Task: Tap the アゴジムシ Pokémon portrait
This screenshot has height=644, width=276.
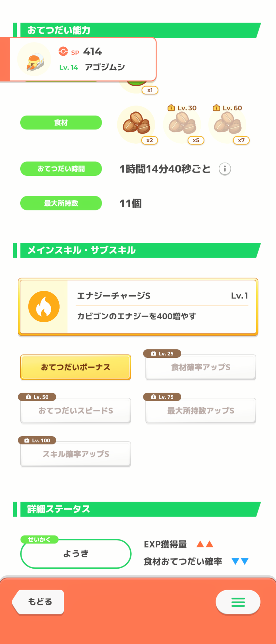Action: (34, 60)
